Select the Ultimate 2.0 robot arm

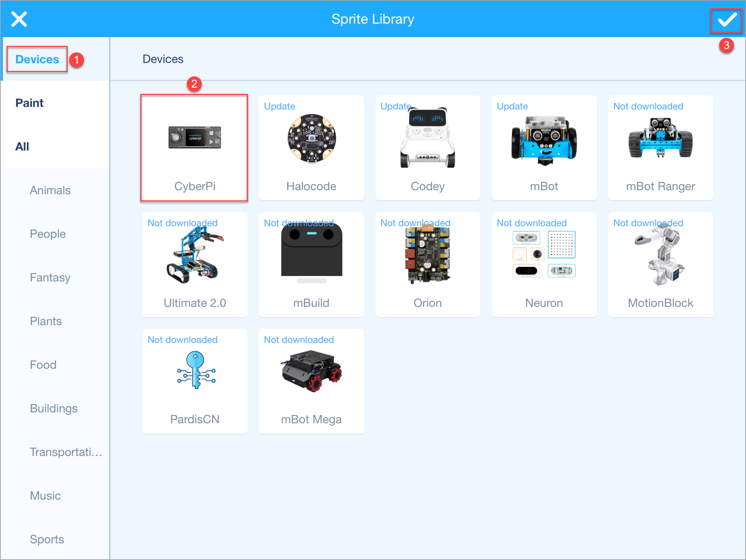tap(194, 264)
